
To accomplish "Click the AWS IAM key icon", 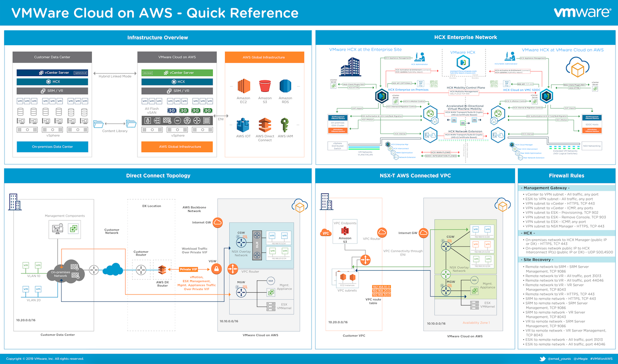I will point(285,125).
